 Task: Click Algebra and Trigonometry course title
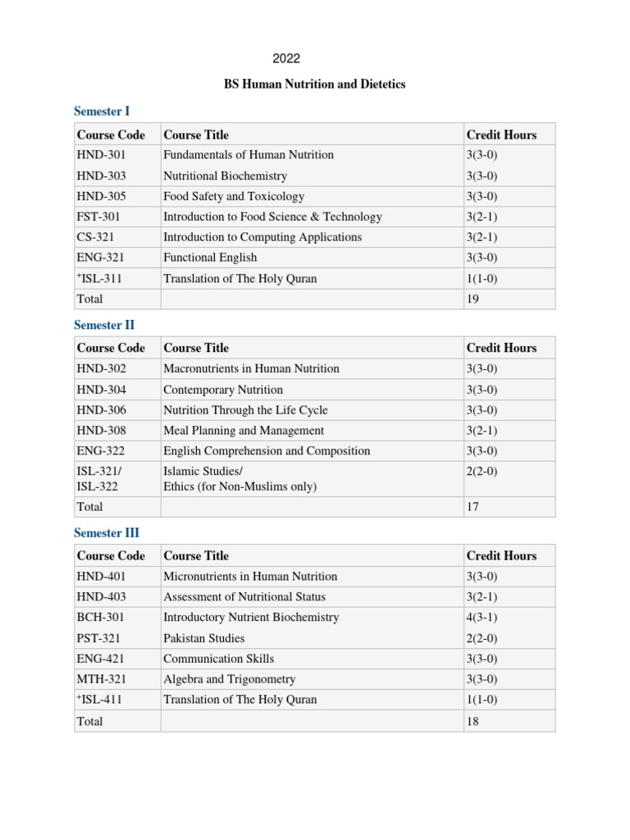[230, 679]
